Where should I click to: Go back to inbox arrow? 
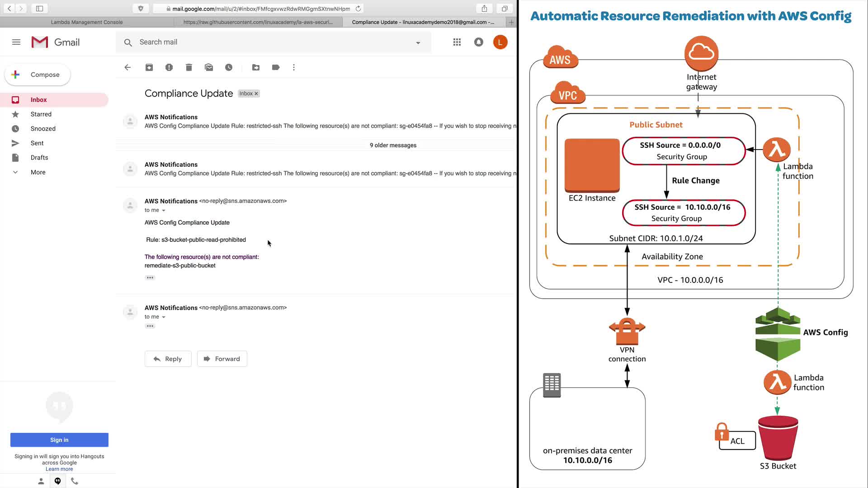(x=127, y=67)
